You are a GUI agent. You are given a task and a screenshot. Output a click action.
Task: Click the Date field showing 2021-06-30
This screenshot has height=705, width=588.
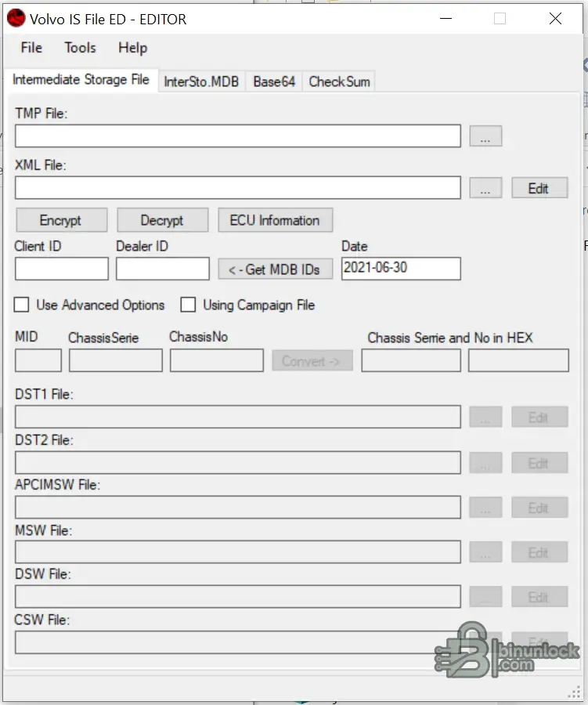401,269
